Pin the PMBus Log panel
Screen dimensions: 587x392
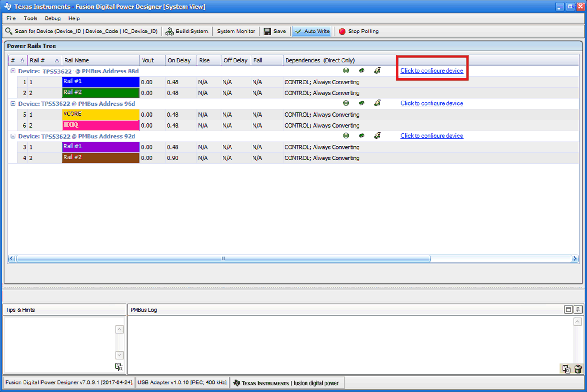point(578,310)
